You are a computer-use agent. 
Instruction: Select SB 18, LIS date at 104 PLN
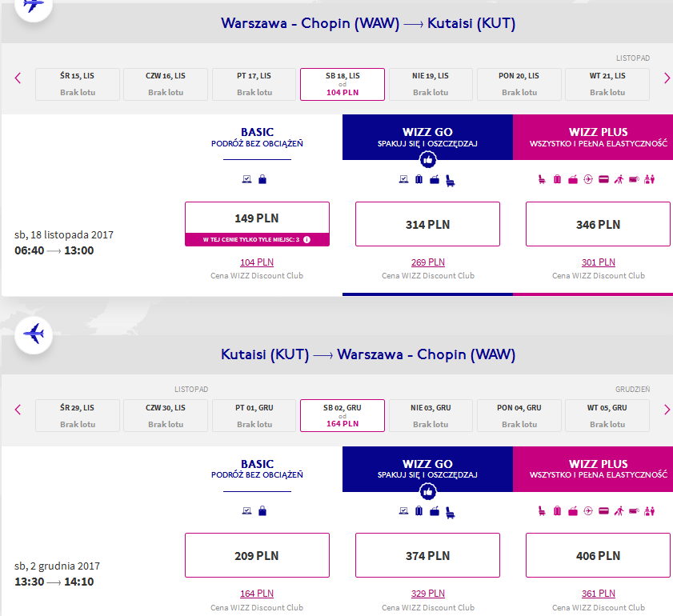[x=343, y=84]
